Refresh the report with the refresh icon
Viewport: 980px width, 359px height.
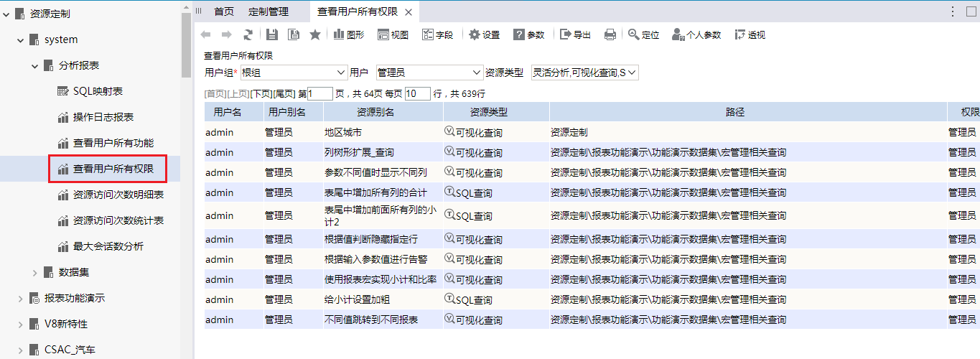tap(248, 34)
